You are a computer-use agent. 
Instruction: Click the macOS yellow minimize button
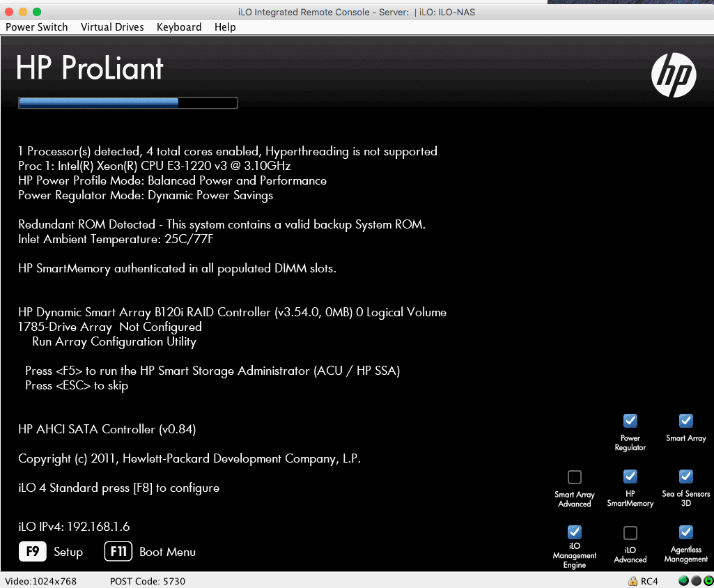coord(23,12)
